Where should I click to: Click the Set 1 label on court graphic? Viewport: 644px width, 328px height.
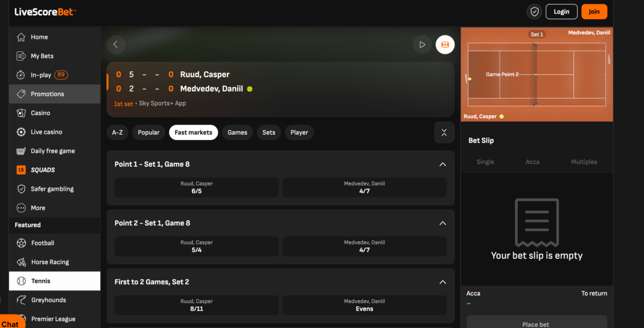point(537,34)
